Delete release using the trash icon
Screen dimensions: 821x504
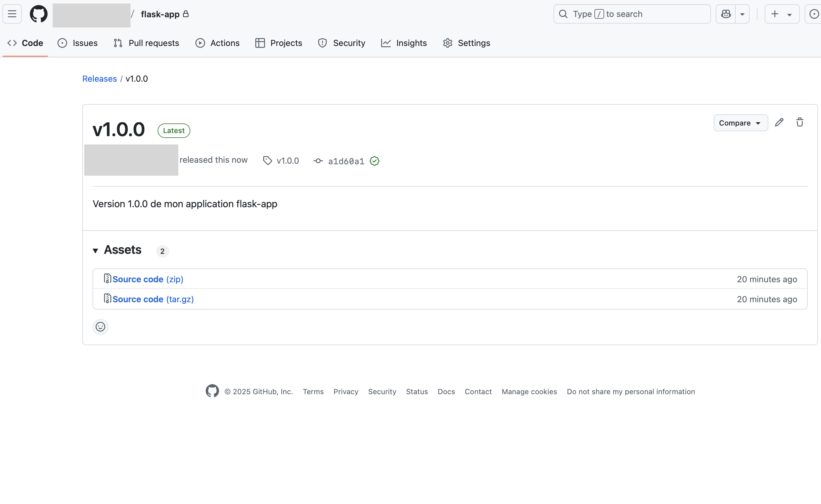[800, 122]
